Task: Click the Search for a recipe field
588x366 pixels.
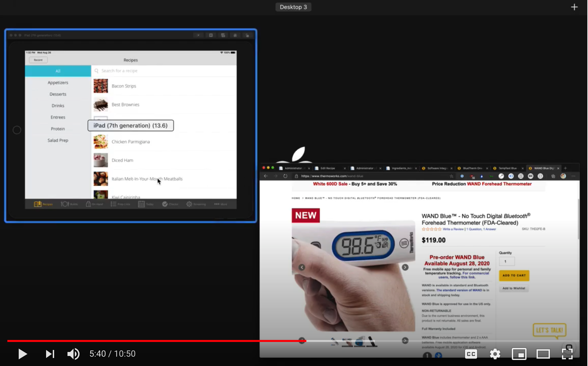Action: coord(164,71)
